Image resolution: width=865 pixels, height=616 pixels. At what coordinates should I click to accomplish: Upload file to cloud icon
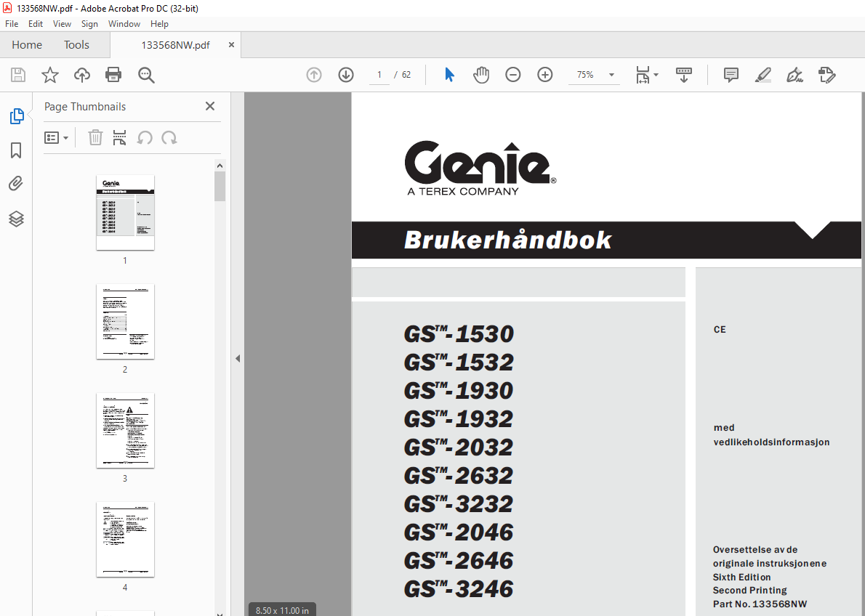82,74
